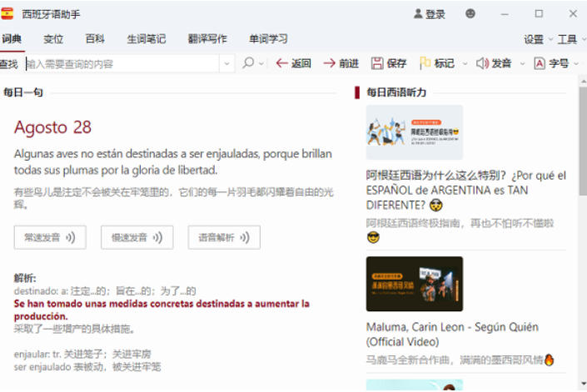
Task: Open the Maluma, Carin Leon - Según Quién link
Action: [x=452, y=334]
